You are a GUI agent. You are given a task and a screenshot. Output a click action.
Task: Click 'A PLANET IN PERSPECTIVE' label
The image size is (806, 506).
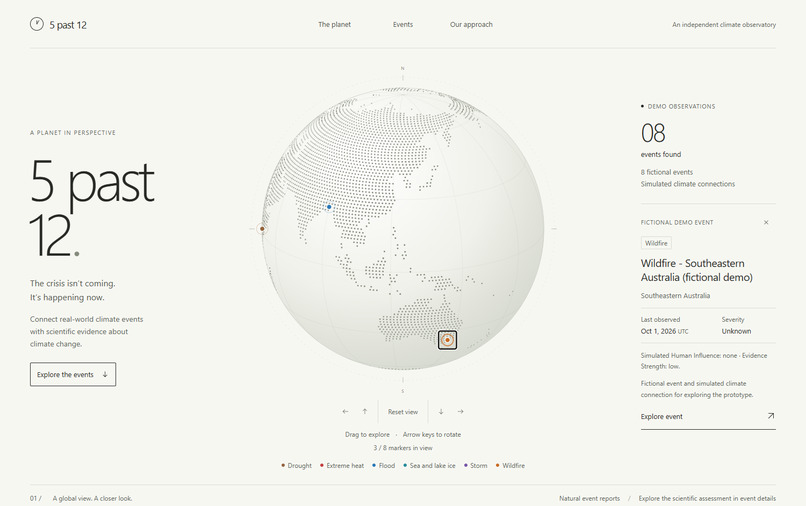72,133
